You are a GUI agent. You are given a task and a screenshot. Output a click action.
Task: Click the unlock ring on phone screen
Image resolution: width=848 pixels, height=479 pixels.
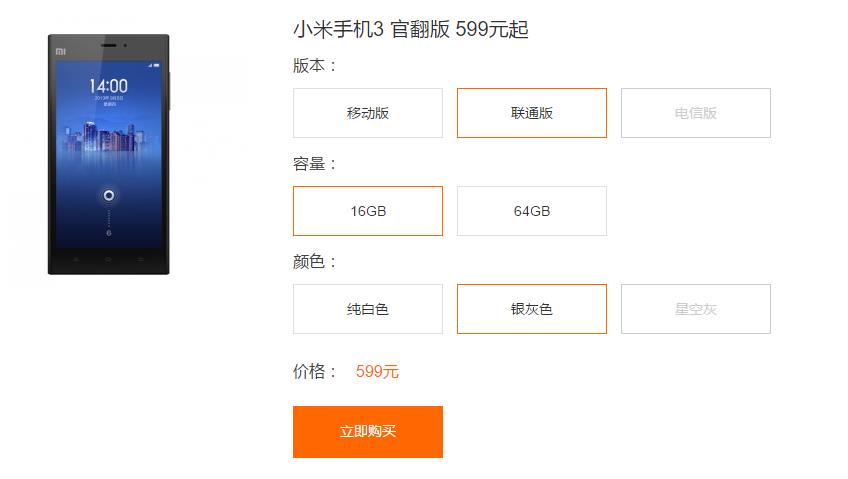click(x=109, y=195)
